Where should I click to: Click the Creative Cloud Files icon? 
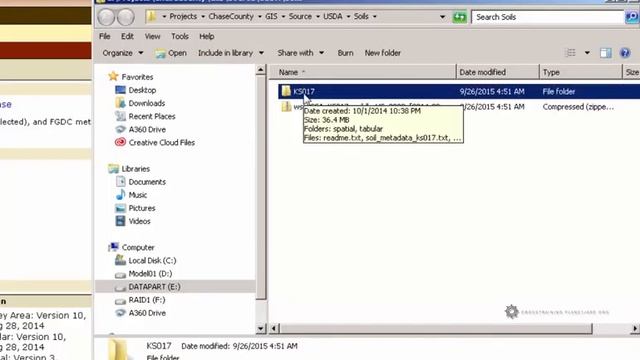tap(120, 142)
